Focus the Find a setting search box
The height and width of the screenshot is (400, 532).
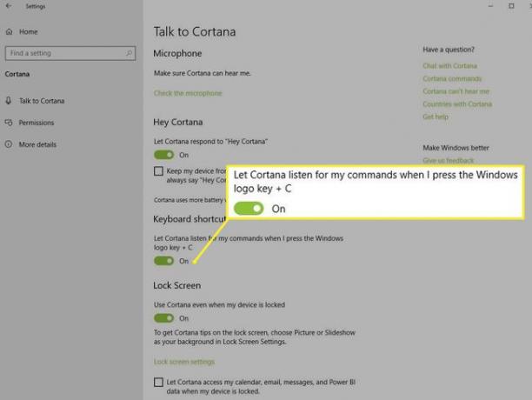click(70, 53)
